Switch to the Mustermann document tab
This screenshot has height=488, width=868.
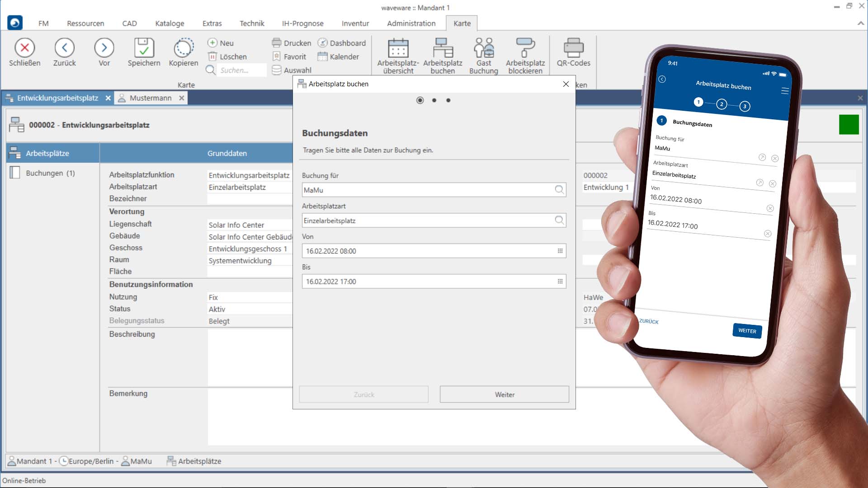tap(150, 98)
